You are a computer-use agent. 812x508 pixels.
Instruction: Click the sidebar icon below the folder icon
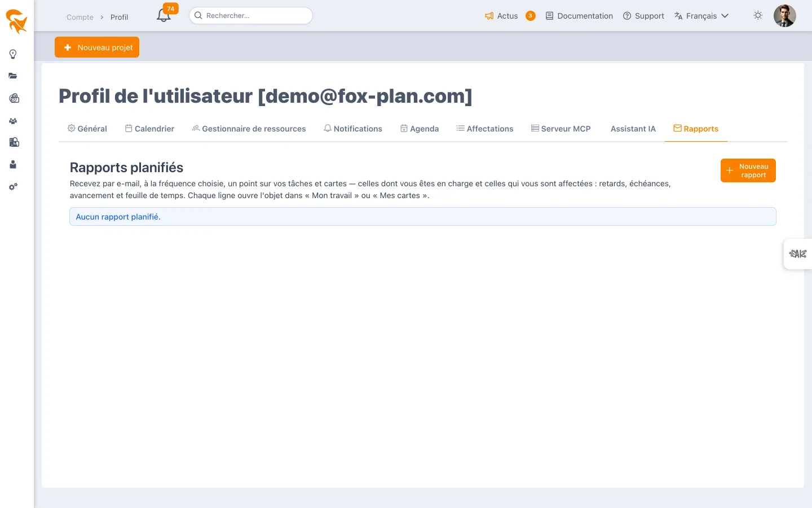coord(14,98)
